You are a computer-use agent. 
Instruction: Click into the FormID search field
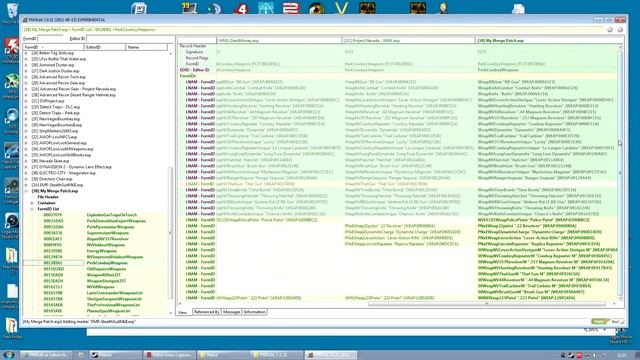[x=50, y=39]
